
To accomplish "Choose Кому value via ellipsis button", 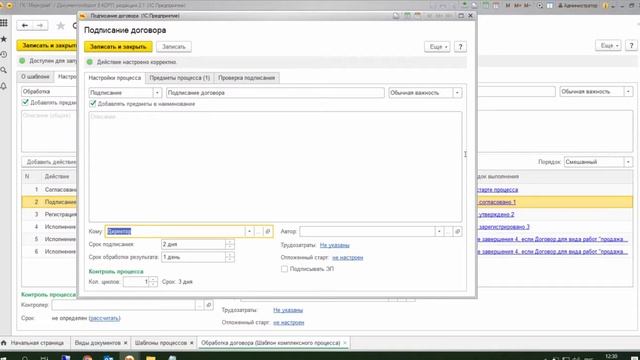I will point(258,231).
